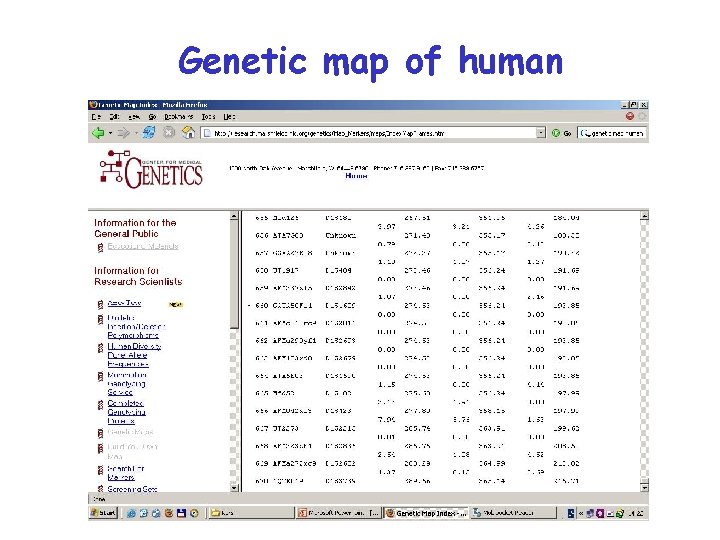Click the Windows Start button
Image resolution: width=720 pixels, height=540 pixels.
[x=104, y=512]
